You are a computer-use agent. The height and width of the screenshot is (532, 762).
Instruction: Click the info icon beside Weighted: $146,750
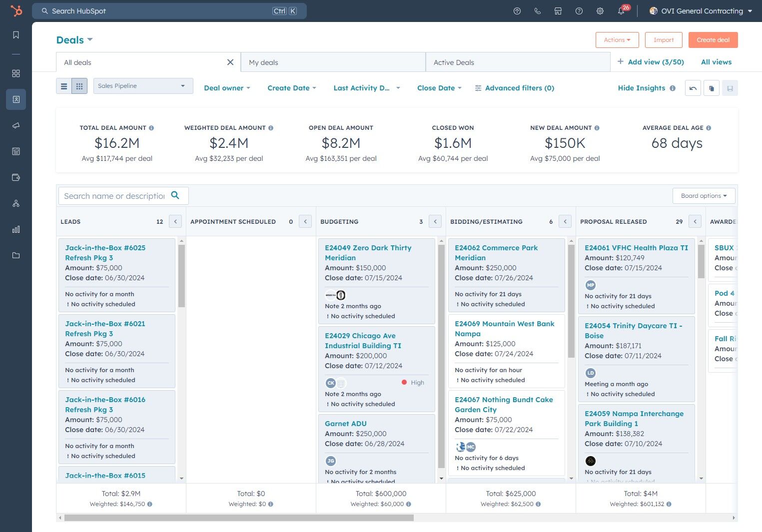click(x=150, y=505)
